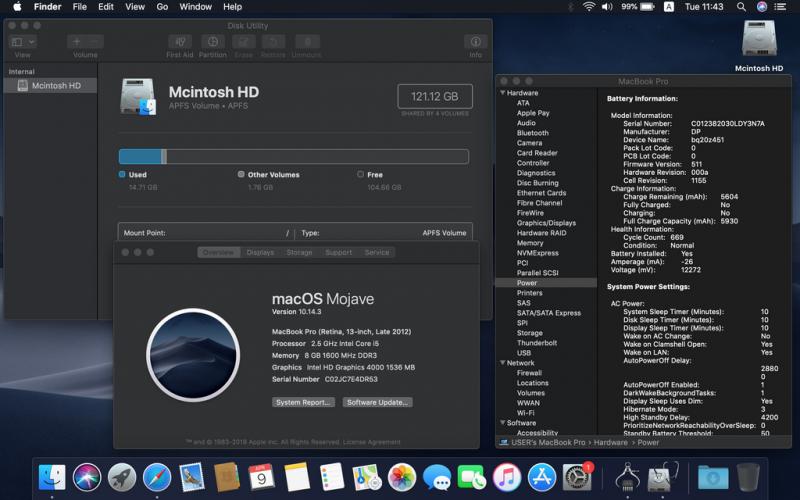
Task: Open Finder from the Dock
Action: point(52,478)
